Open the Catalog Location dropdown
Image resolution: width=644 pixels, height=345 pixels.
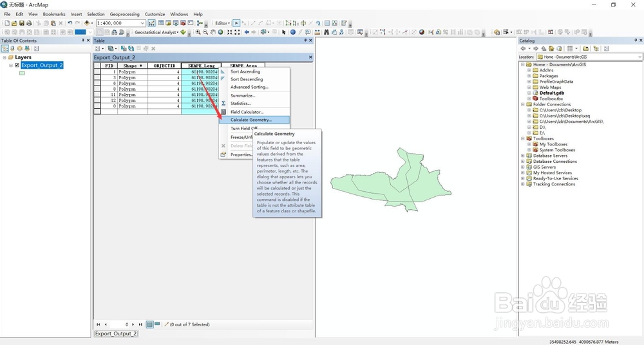coord(639,57)
